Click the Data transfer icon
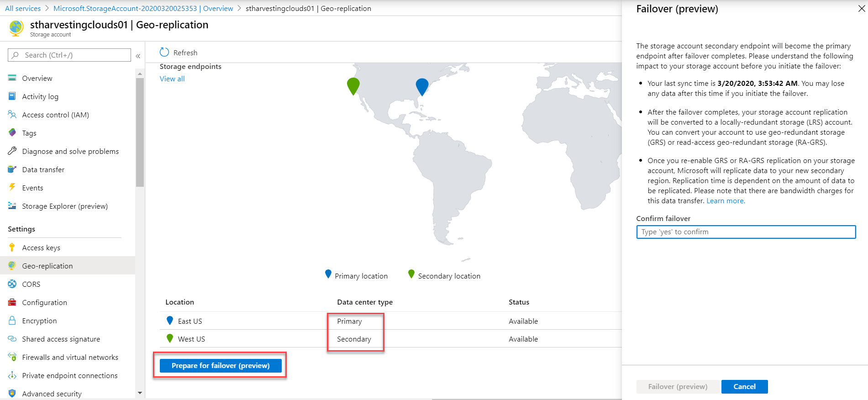The width and height of the screenshot is (868, 400). [x=12, y=169]
